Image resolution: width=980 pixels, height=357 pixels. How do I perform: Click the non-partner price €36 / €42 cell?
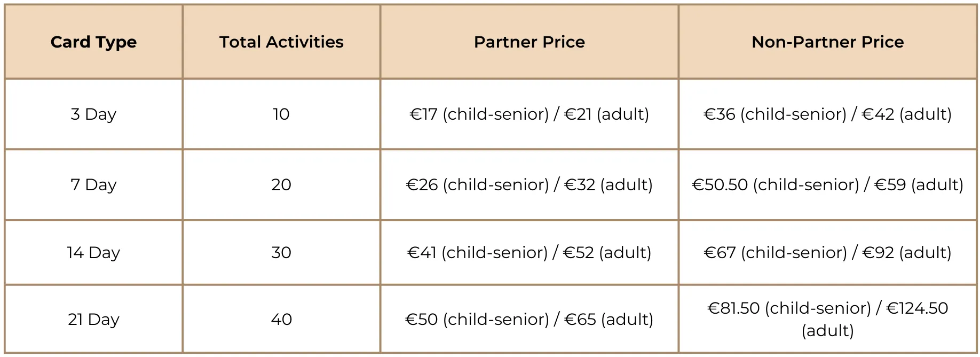tap(827, 114)
